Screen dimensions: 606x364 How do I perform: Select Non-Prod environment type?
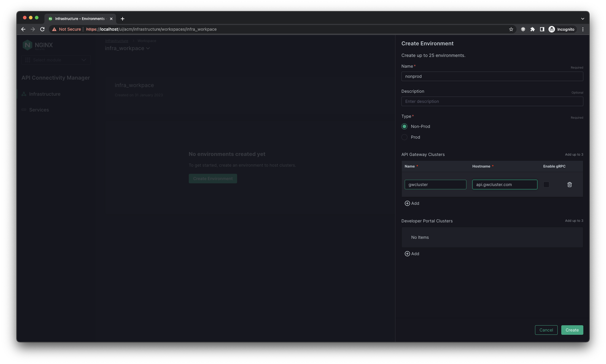404,126
